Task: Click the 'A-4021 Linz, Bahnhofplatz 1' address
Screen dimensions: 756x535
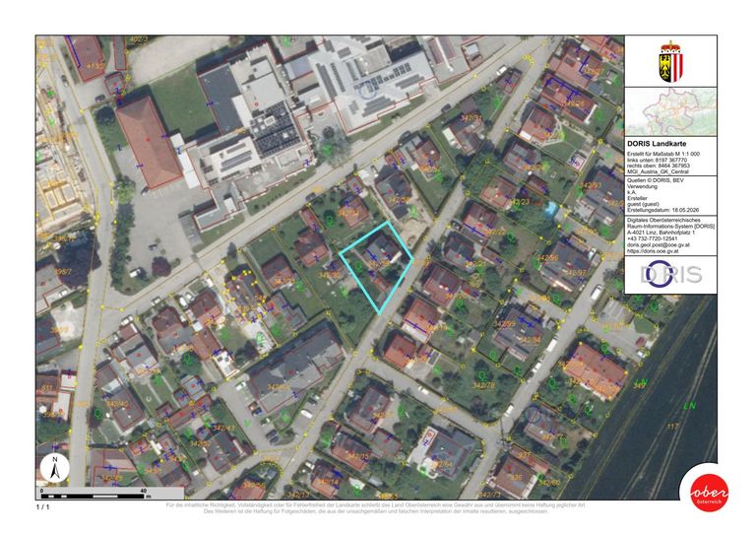Action: coord(661,233)
